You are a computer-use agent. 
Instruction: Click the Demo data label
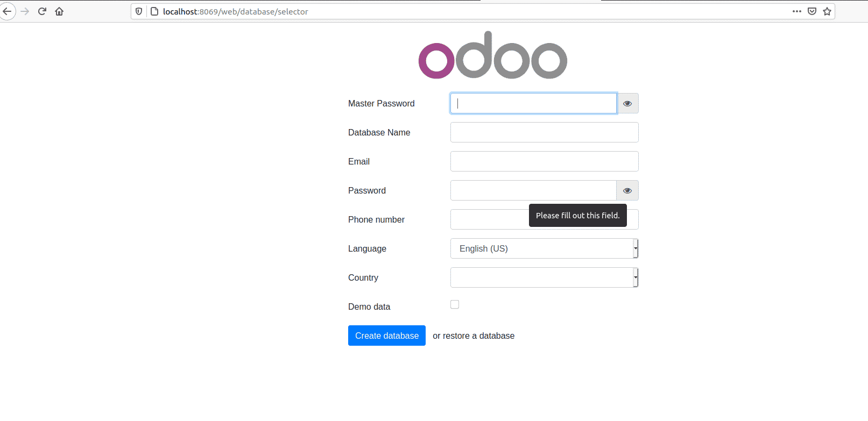(369, 306)
